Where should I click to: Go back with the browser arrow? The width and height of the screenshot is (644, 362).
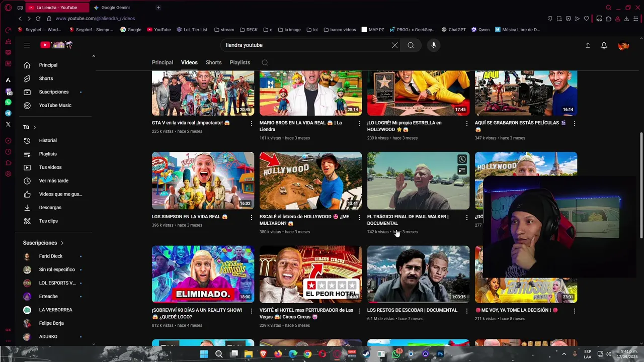[20, 19]
